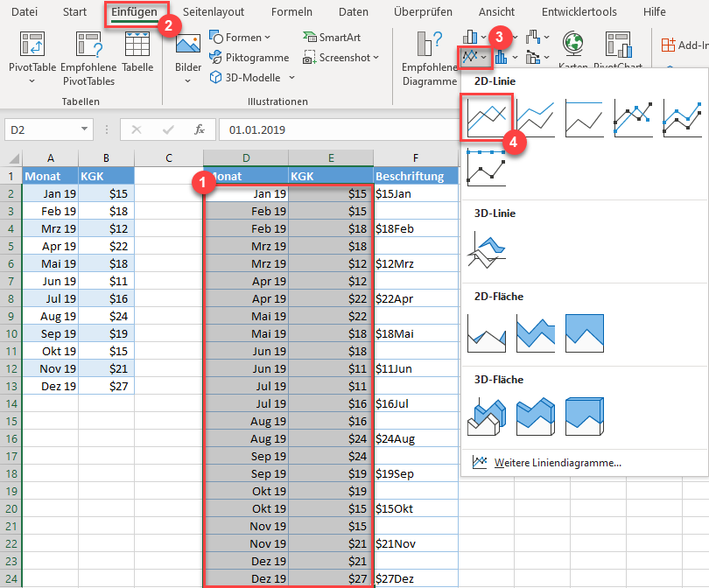The width and height of the screenshot is (709, 588).
Task: Open the column chart dropdown arrow
Action: click(483, 38)
